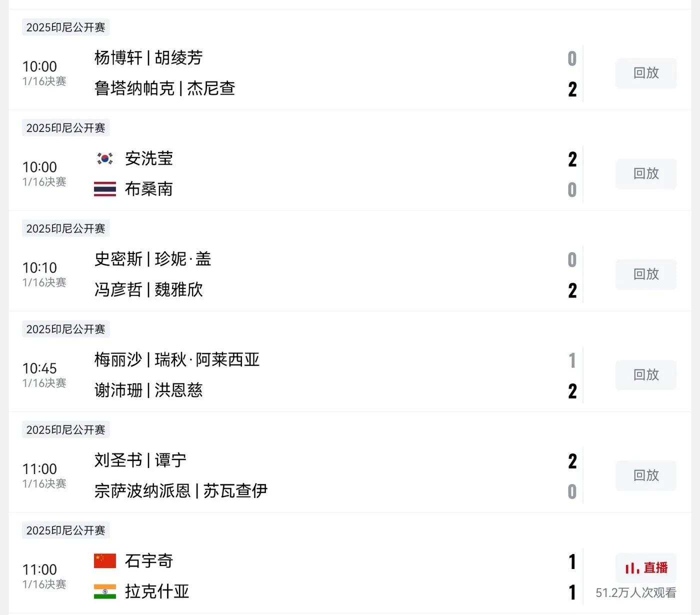Select player name 石宇奇
Image resolution: width=700 pixels, height=615 pixels.
pos(149,561)
